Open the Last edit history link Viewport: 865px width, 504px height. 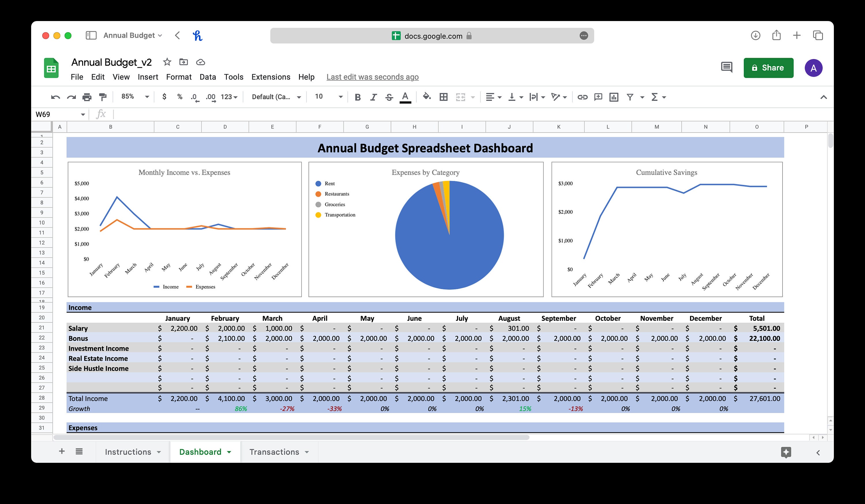[x=373, y=77]
